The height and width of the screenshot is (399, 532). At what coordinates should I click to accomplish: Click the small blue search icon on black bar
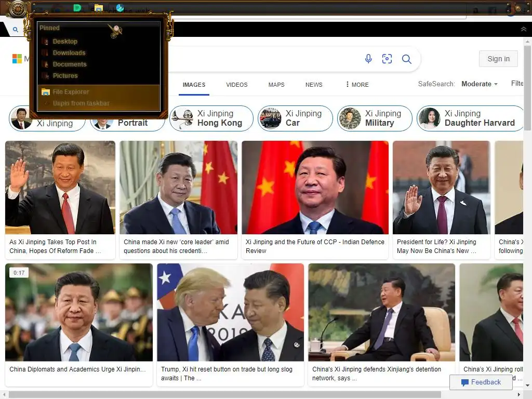[x=15, y=30]
